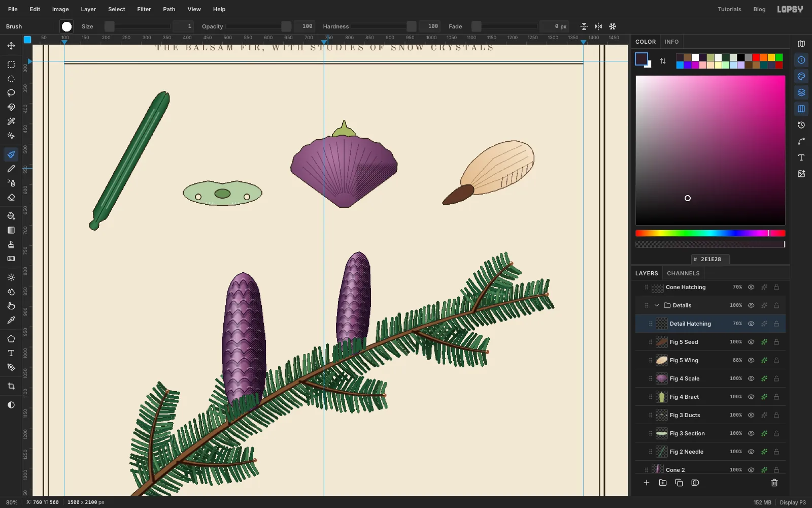The image size is (812, 508).
Task: Open the File menu
Action: pos(13,9)
